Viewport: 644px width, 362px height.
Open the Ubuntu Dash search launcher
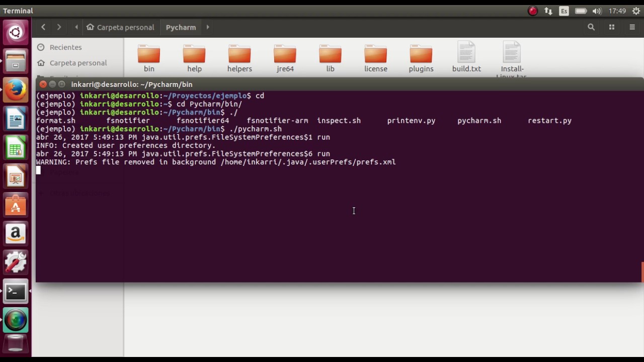click(x=16, y=33)
